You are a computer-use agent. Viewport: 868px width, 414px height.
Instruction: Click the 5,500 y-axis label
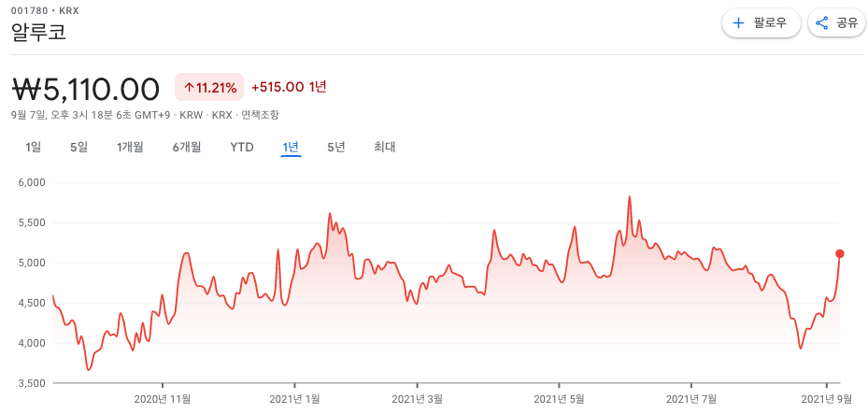point(33,222)
